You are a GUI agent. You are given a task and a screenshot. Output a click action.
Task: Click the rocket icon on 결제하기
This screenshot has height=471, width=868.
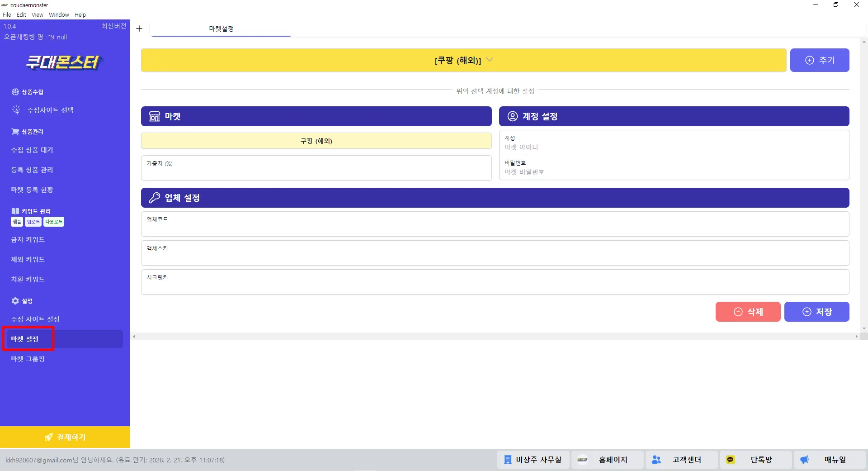tap(49, 437)
